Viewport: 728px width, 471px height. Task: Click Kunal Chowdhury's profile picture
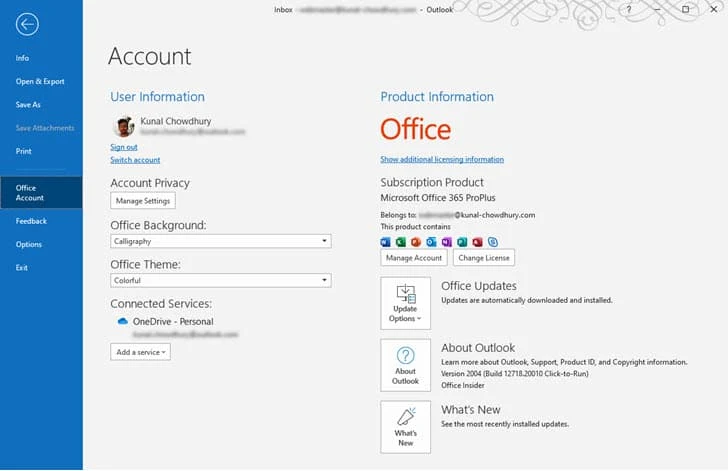pos(124,126)
